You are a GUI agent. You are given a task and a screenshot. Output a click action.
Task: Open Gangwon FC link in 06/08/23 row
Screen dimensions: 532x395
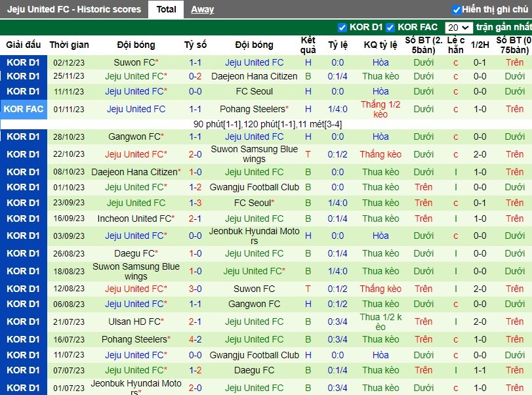[x=254, y=304]
